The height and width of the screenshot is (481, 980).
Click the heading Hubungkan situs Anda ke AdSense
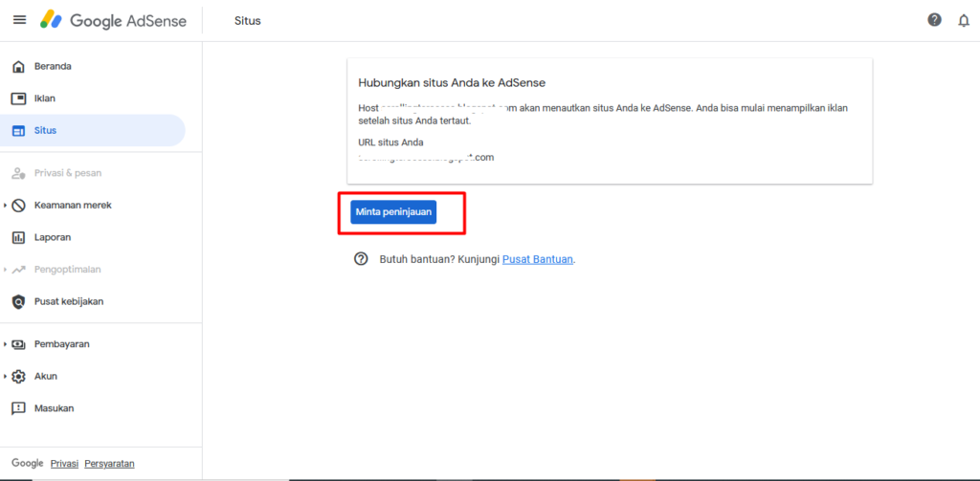tap(452, 82)
